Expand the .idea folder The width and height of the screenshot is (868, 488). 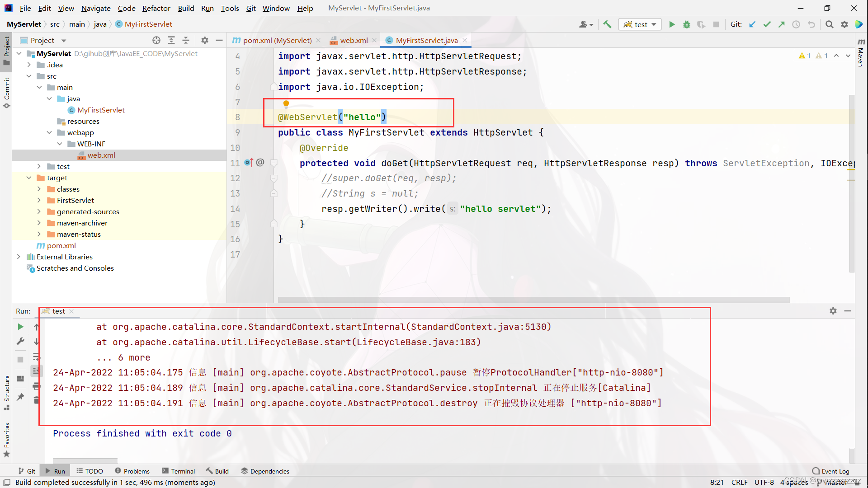[x=29, y=65]
